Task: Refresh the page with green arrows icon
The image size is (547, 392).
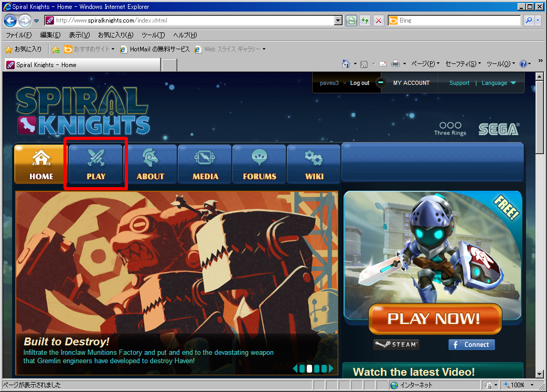Action: click(365, 20)
